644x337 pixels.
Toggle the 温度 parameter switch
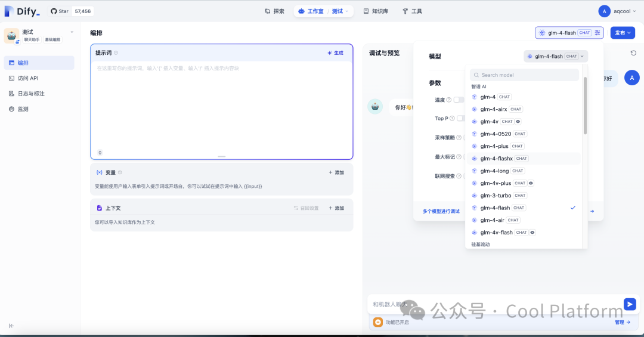coord(459,100)
